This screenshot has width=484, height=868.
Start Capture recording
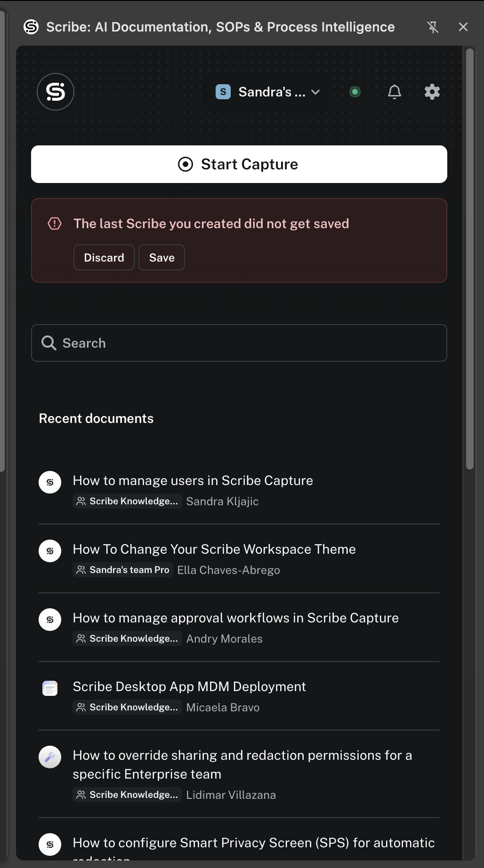(239, 164)
